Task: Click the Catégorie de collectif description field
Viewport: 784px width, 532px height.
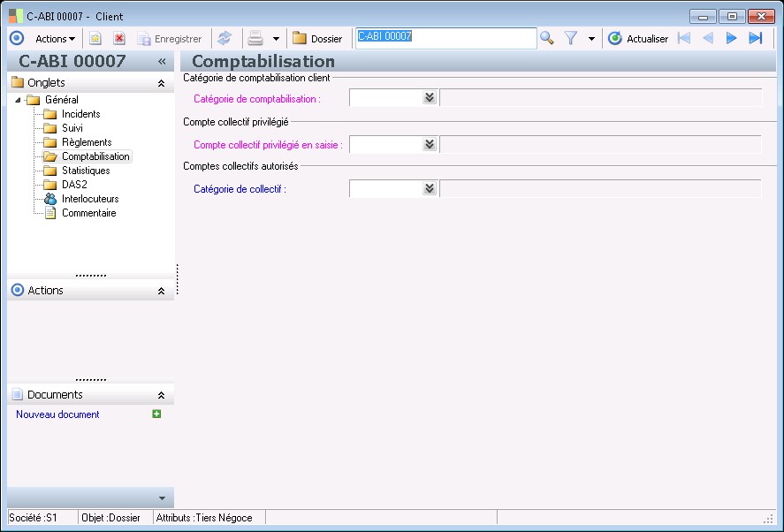Action: click(600, 188)
